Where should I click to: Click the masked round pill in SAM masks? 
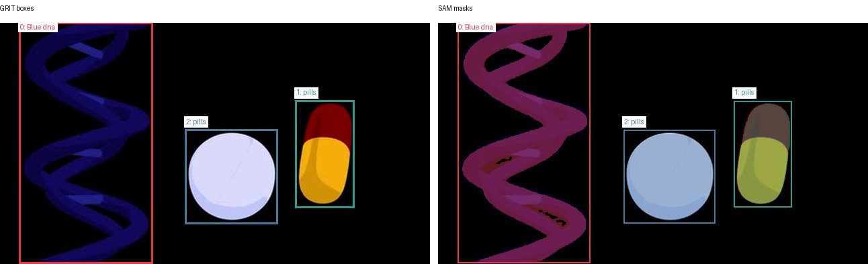tap(670, 176)
